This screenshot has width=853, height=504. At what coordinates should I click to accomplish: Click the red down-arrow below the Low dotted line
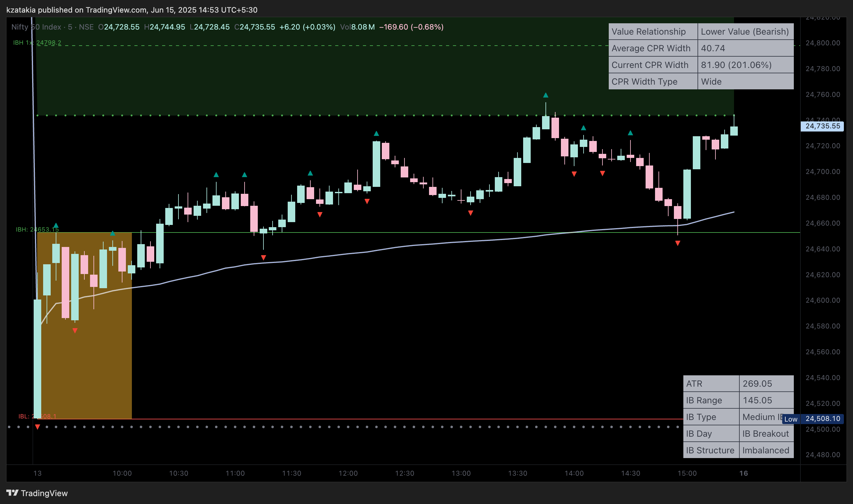pyautogui.click(x=37, y=427)
